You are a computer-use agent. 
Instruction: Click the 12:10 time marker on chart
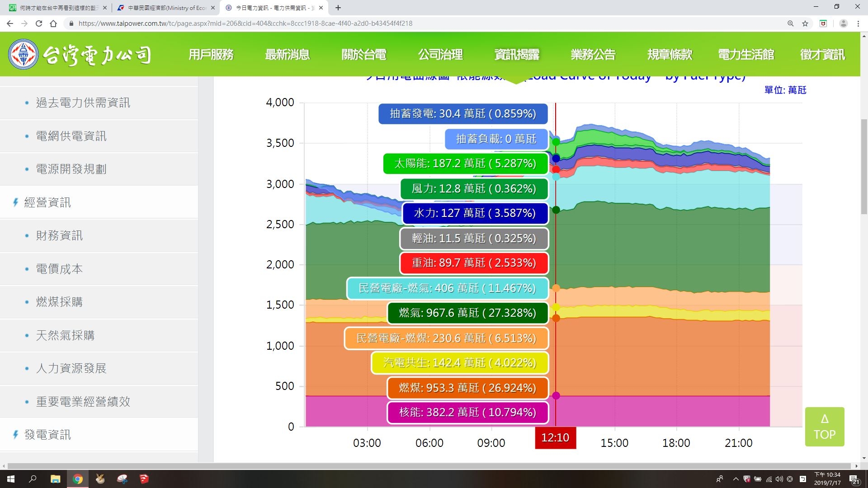pyautogui.click(x=555, y=437)
